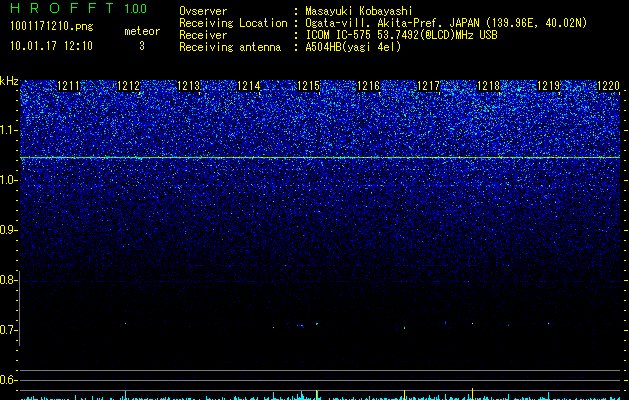Click the 0.8 kHz axis label
The height and width of the screenshot is (400, 629).
[8, 280]
